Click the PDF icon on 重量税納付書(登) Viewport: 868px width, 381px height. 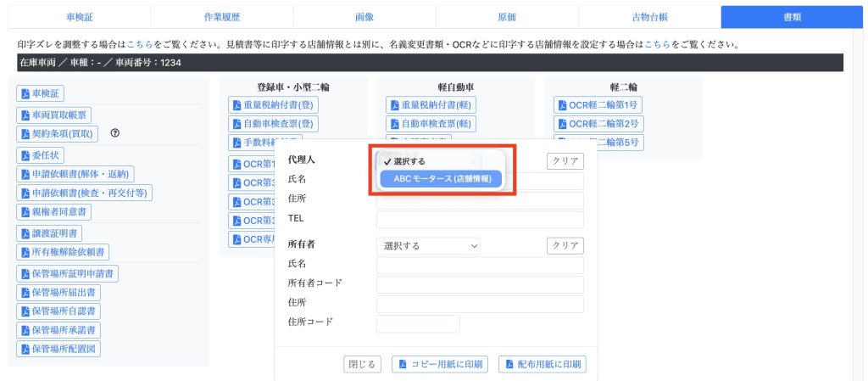236,104
